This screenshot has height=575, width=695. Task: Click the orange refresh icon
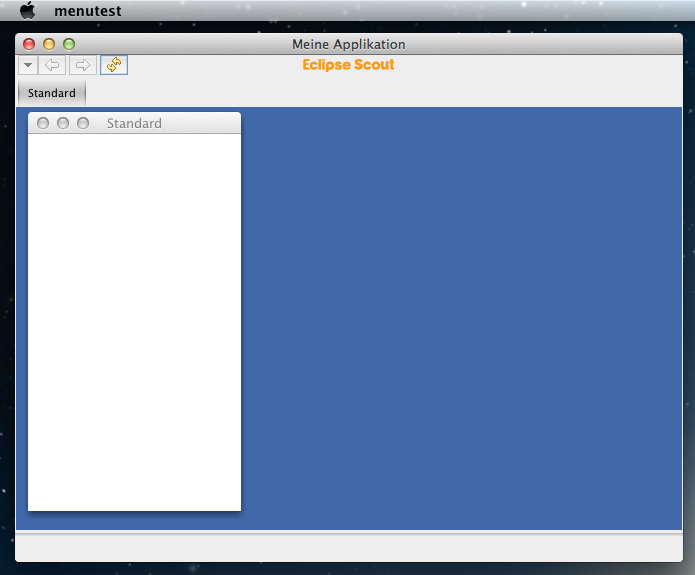114,65
